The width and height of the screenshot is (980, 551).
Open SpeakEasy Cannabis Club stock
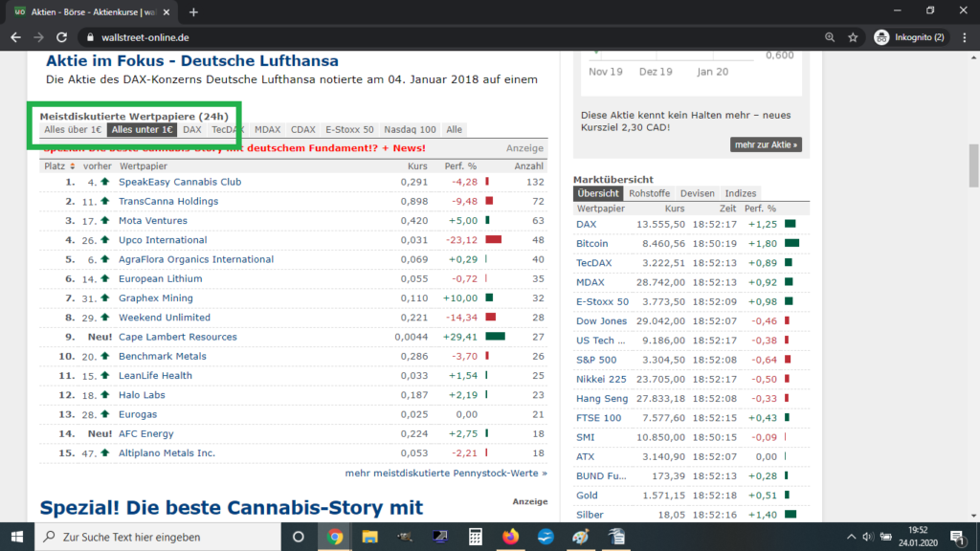180,182
